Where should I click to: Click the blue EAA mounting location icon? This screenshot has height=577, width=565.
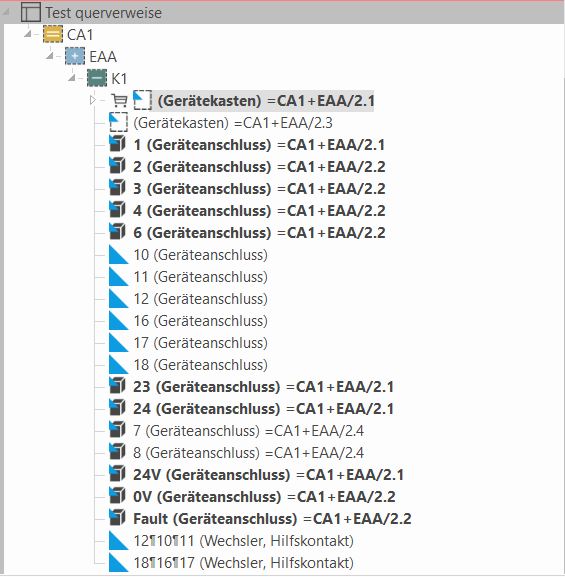pos(75,56)
